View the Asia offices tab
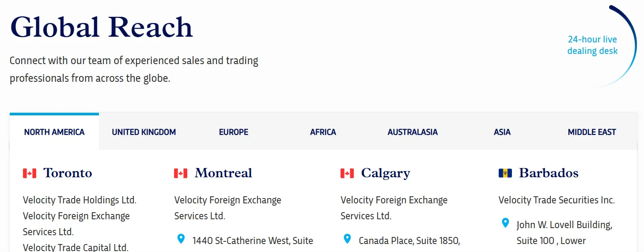Image resolution: width=644 pixels, height=252 pixels. coord(502,132)
